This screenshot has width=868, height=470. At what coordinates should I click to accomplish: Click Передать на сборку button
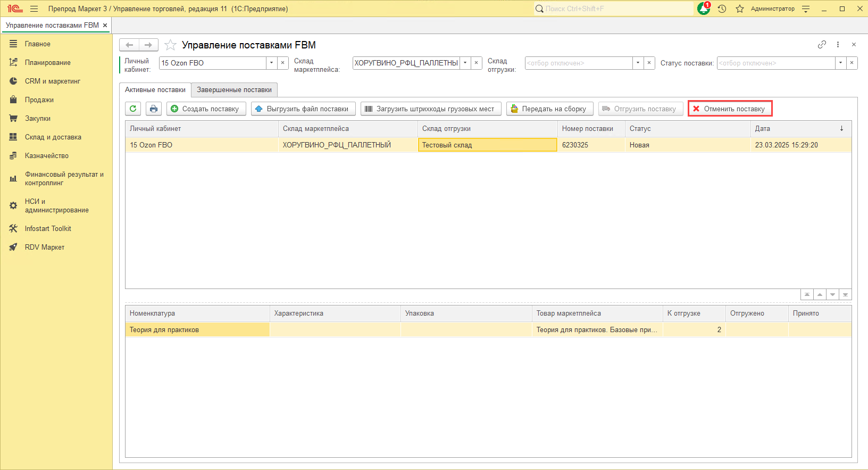(549, 109)
